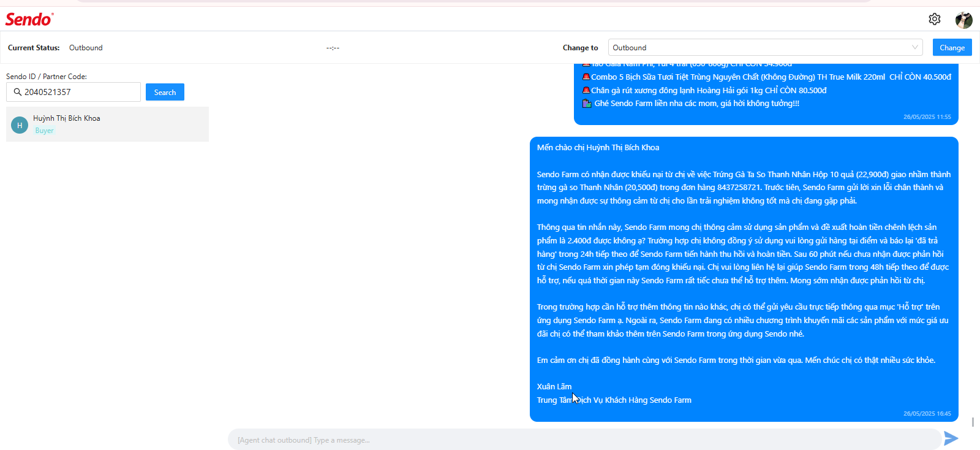Image resolution: width=980 pixels, height=450 pixels.
Task: Click the --:-- timer text
Action: tap(333, 48)
